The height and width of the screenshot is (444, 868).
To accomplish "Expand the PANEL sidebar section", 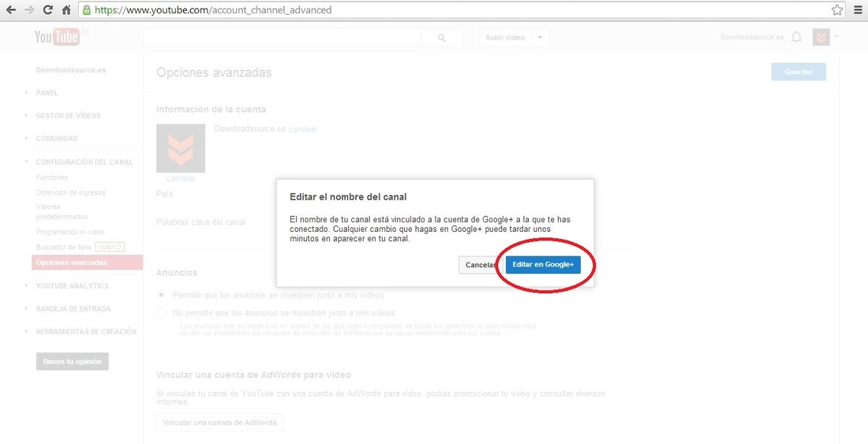I will click(47, 93).
